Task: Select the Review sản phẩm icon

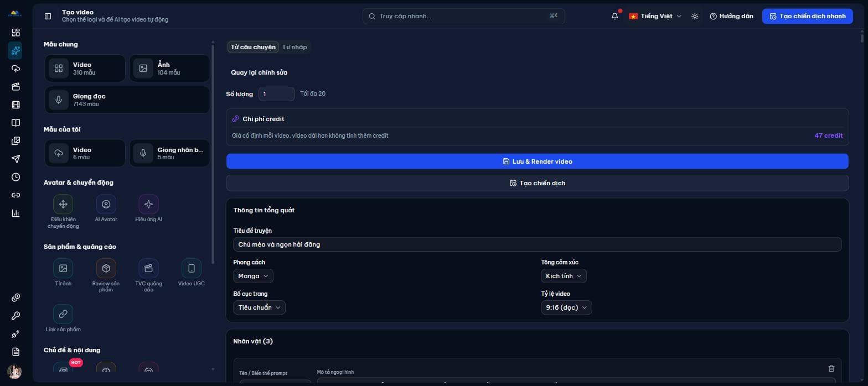Action: [106, 268]
